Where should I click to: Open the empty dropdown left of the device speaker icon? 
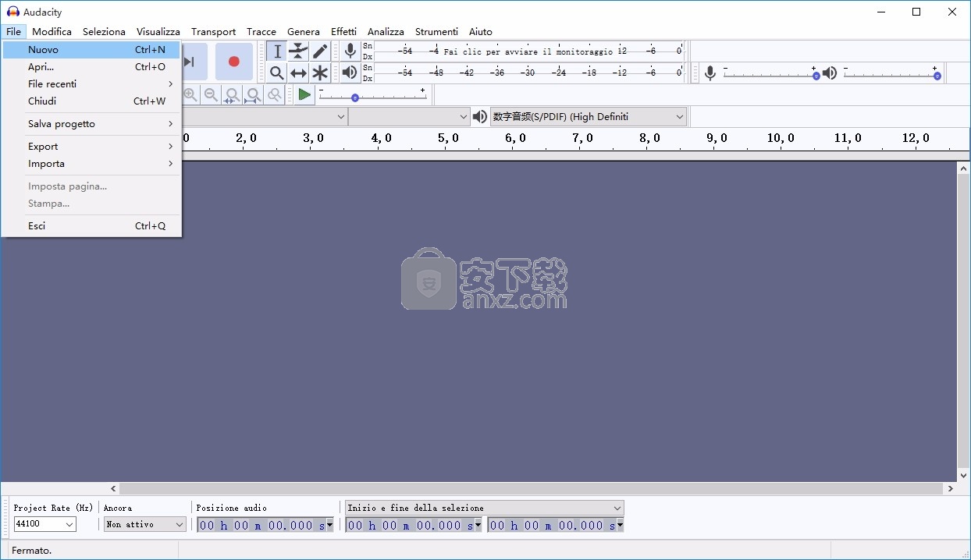click(x=409, y=117)
